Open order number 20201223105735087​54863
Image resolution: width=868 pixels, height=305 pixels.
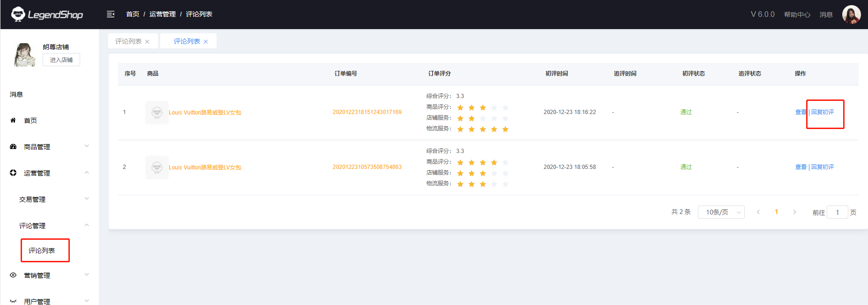click(367, 167)
